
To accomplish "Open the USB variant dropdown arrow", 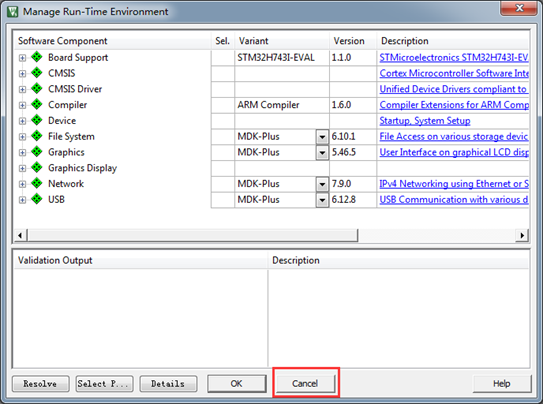I will point(322,200).
